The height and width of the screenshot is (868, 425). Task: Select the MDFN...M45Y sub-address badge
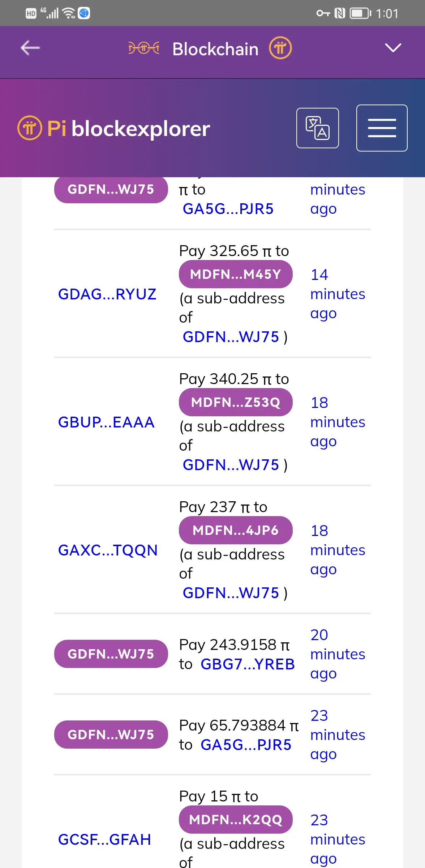pyautogui.click(x=235, y=274)
